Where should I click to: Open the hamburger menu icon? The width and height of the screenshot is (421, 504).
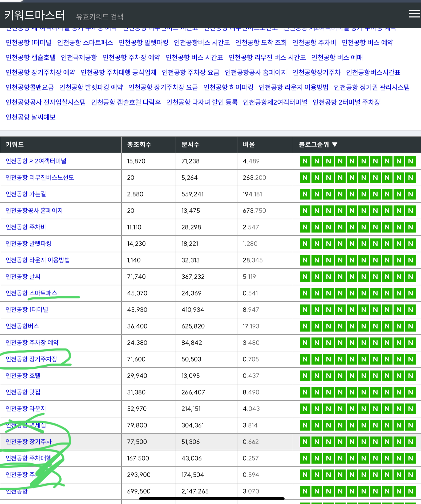(x=414, y=14)
